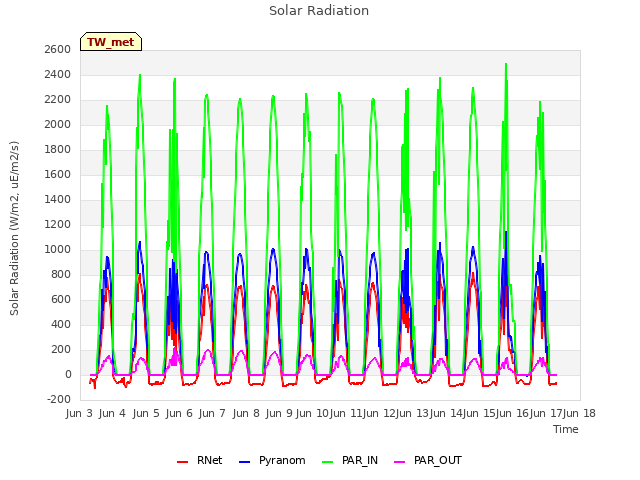Click the RNet red legend swatch
The width and height of the screenshot is (640, 480).
point(182,462)
